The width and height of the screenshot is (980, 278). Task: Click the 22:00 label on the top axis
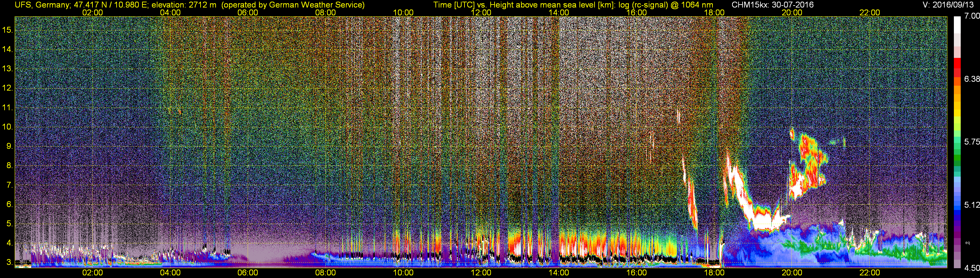(870, 12)
